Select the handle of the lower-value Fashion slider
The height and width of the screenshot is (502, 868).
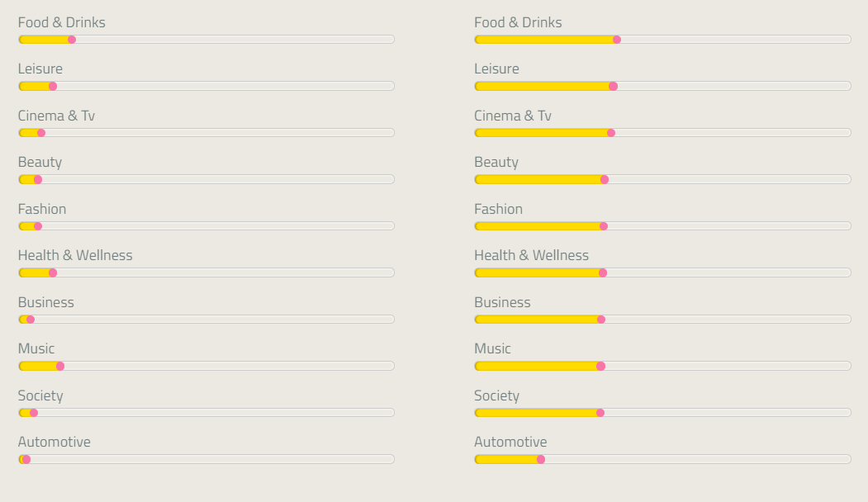[38, 226]
